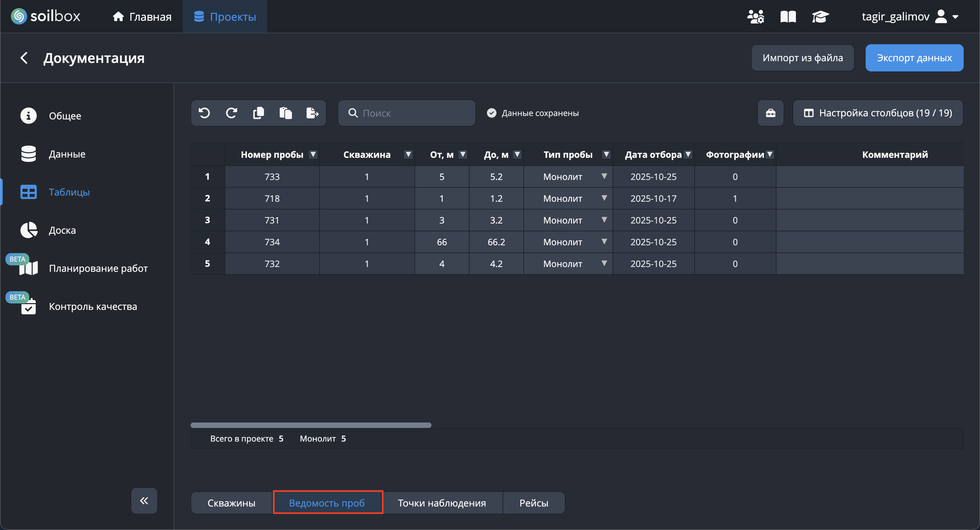Open the open-book documentation icon
Image resolution: width=980 pixels, height=530 pixels.
tap(788, 17)
